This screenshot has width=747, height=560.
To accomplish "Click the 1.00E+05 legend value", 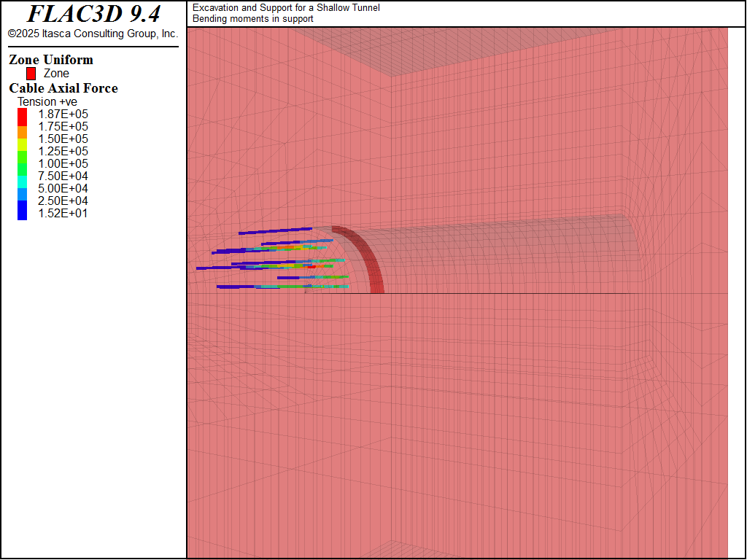I will click(63, 163).
